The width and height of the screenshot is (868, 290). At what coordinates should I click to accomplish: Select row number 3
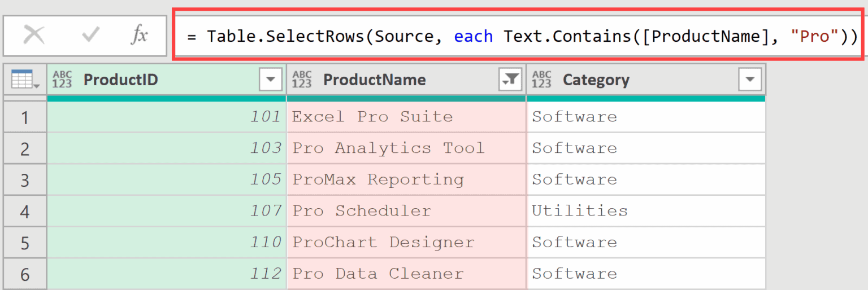coord(25,180)
